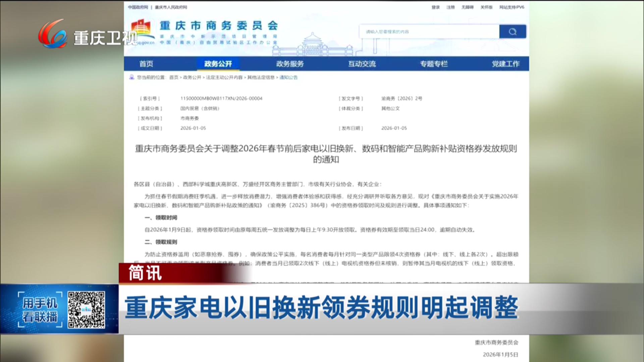The height and width of the screenshot is (362, 644).
Task: Click the 登录 link at top
Action: coord(435,7)
